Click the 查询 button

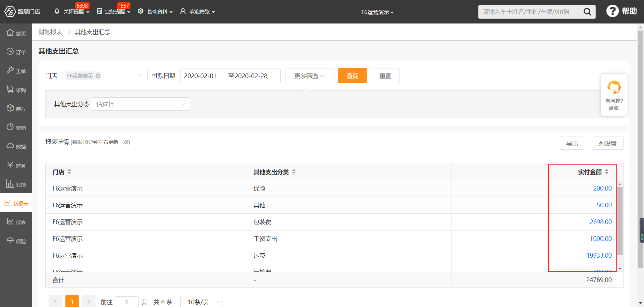click(352, 76)
